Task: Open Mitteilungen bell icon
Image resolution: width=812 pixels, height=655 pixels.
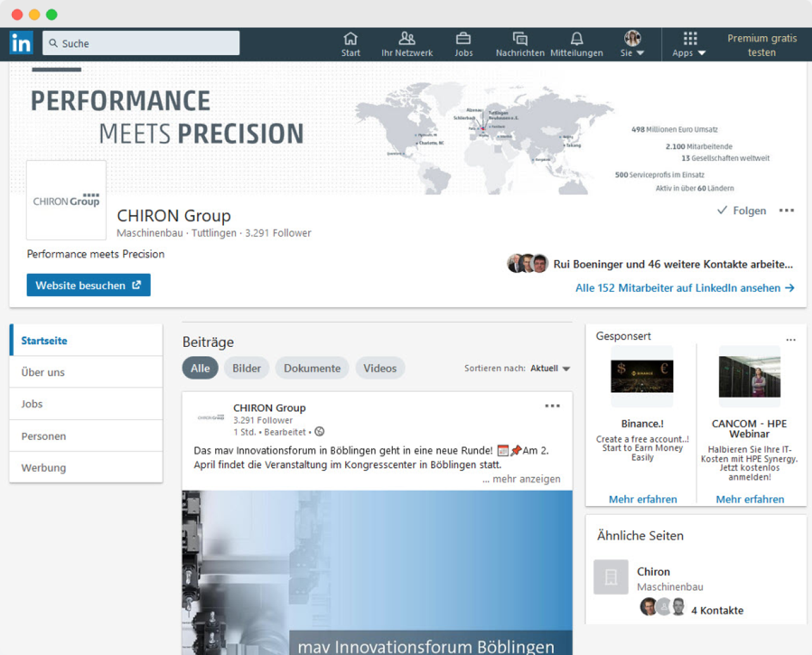Action: pyautogui.click(x=577, y=39)
